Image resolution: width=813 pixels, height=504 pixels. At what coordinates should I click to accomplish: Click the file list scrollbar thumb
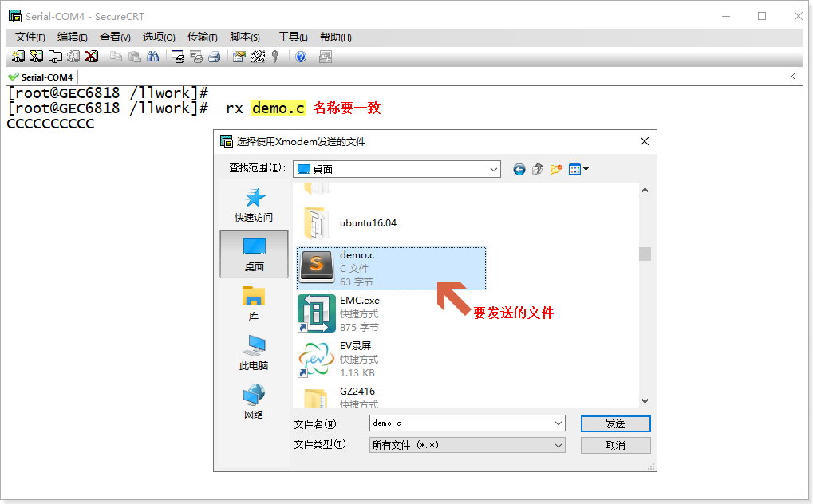click(645, 254)
